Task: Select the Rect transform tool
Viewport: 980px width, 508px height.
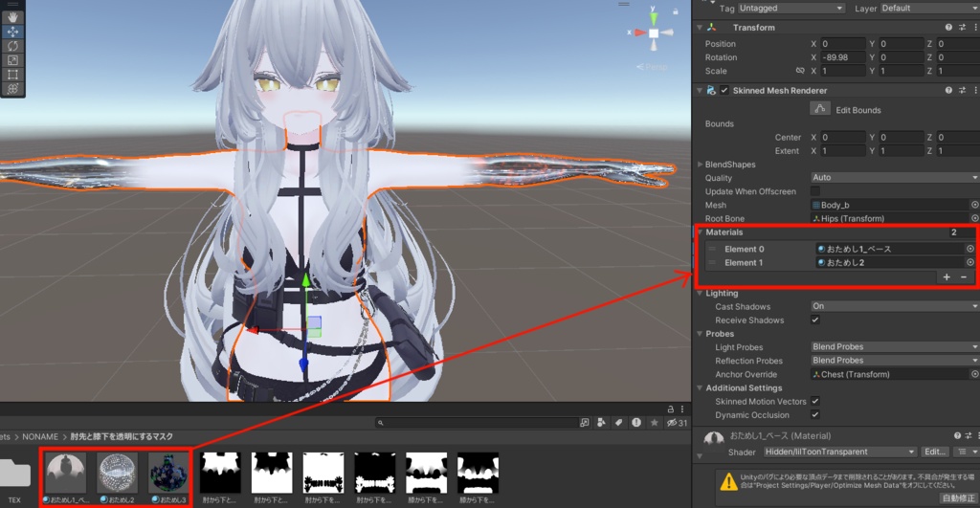Action: tap(12, 75)
